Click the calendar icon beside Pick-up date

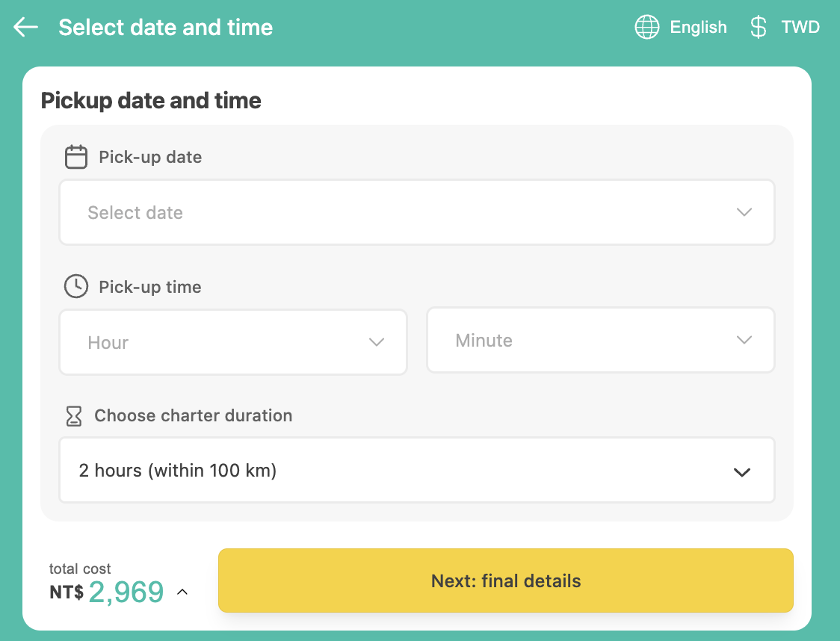(x=76, y=157)
